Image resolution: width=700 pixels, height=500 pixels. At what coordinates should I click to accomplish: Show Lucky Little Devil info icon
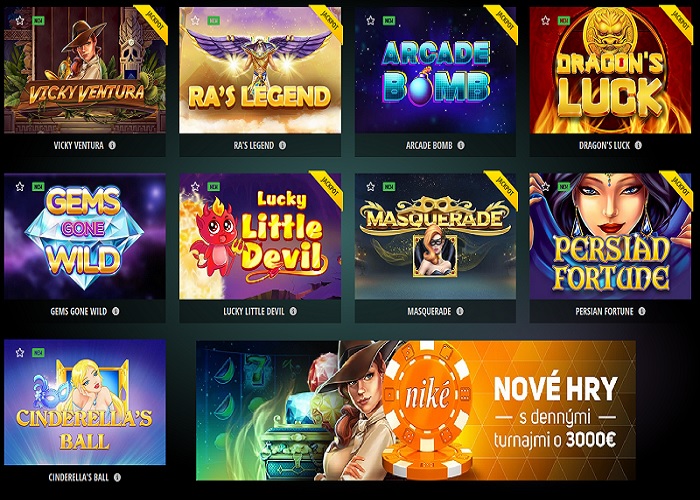[x=293, y=311]
